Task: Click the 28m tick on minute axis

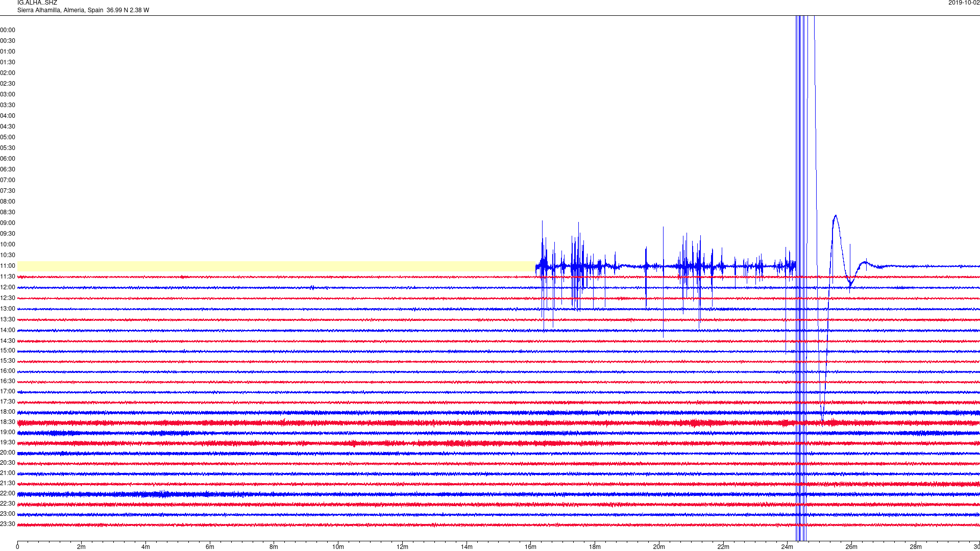Action: 916,547
